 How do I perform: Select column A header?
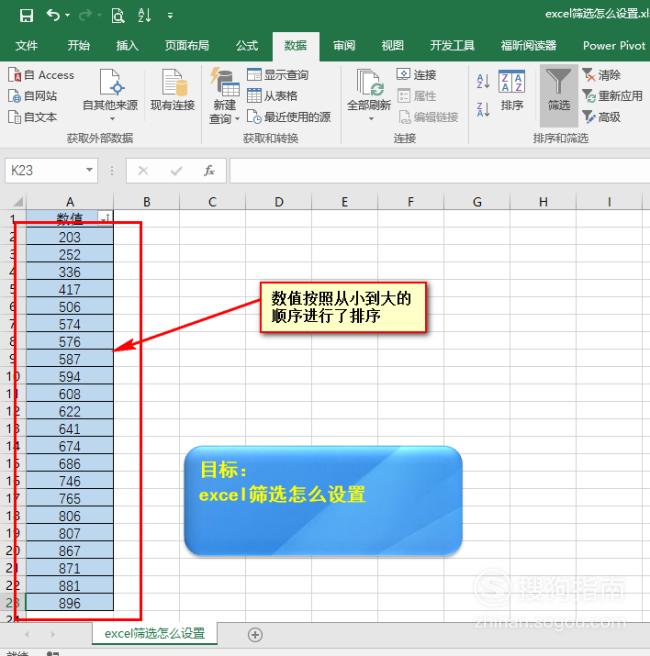(x=70, y=202)
